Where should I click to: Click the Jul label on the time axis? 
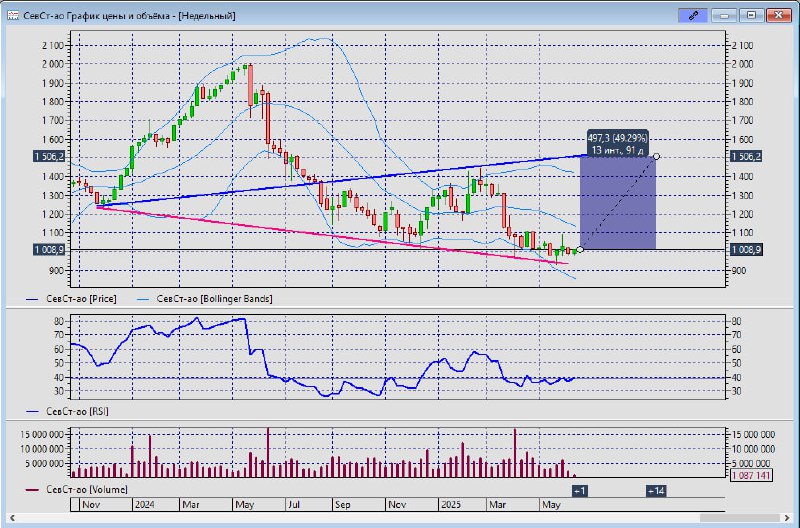coord(294,505)
